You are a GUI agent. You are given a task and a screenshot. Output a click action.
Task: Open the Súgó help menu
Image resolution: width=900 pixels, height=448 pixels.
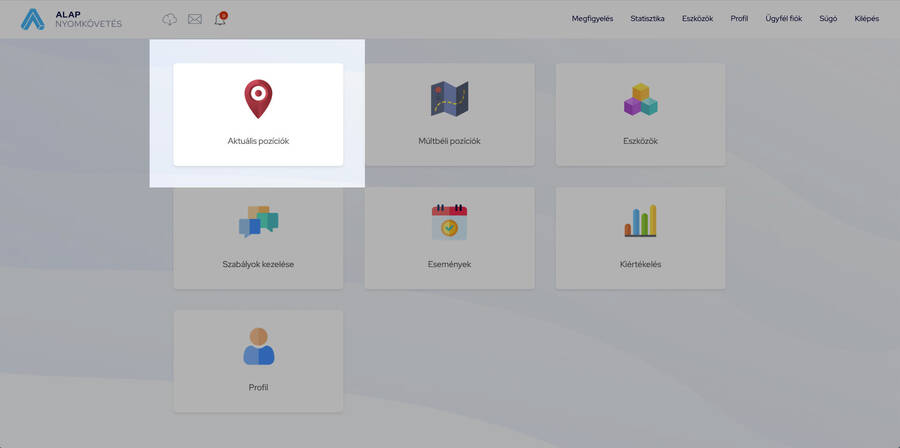pyautogui.click(x=828, y=19)
